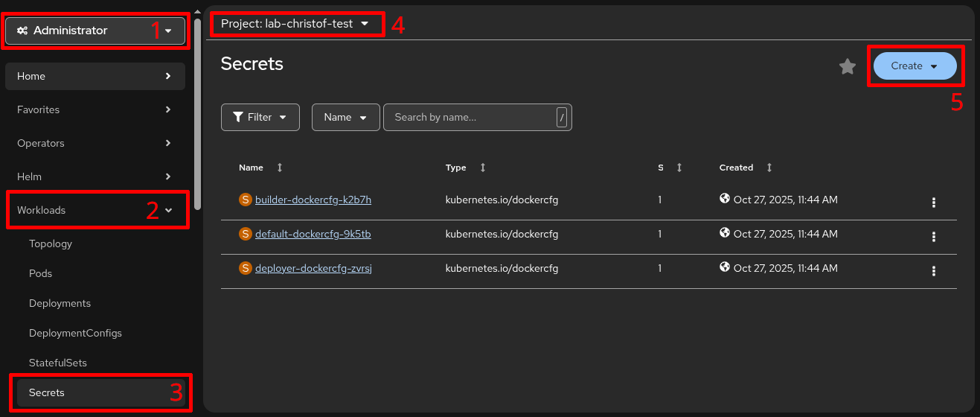Click the sidebar vertical scrollbar
Viewport: 980px width, 417px height.
coord(197,112)
